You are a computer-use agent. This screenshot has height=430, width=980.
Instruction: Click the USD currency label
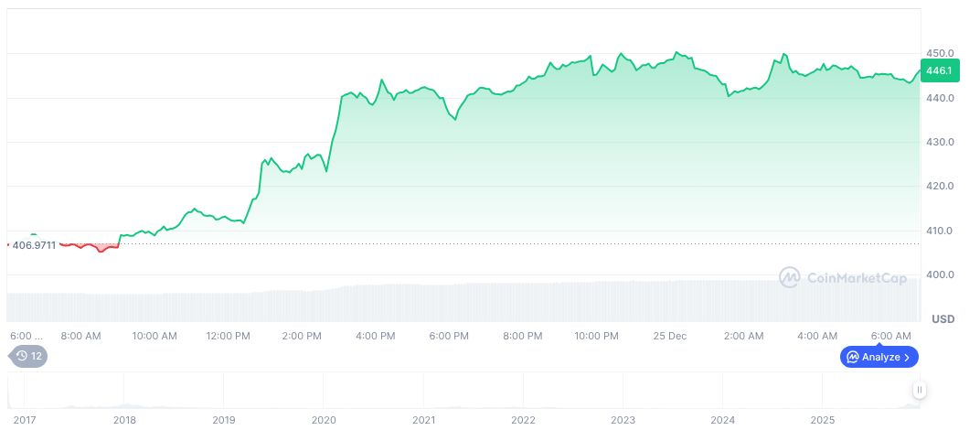pyautogui.click(x=943, y=318)
